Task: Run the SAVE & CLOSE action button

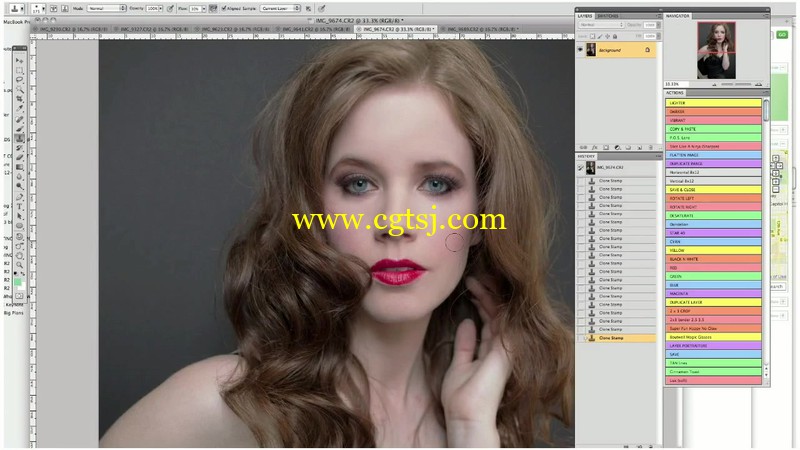Action: click(713, 190)
